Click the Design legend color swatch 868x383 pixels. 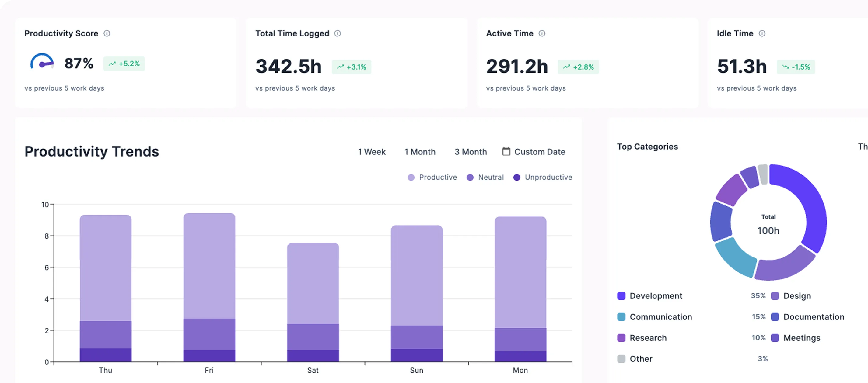pyautogui.click(x=775, y=296)
